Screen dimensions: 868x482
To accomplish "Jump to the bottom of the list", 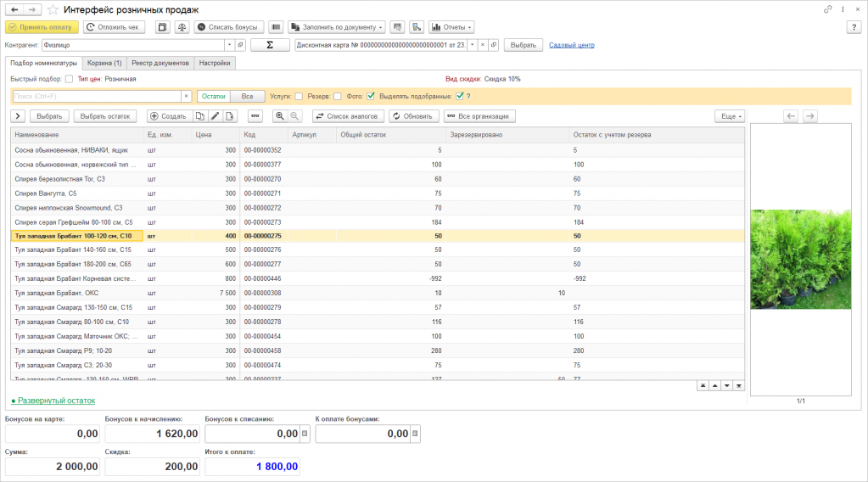I will [x=738, y=386].
